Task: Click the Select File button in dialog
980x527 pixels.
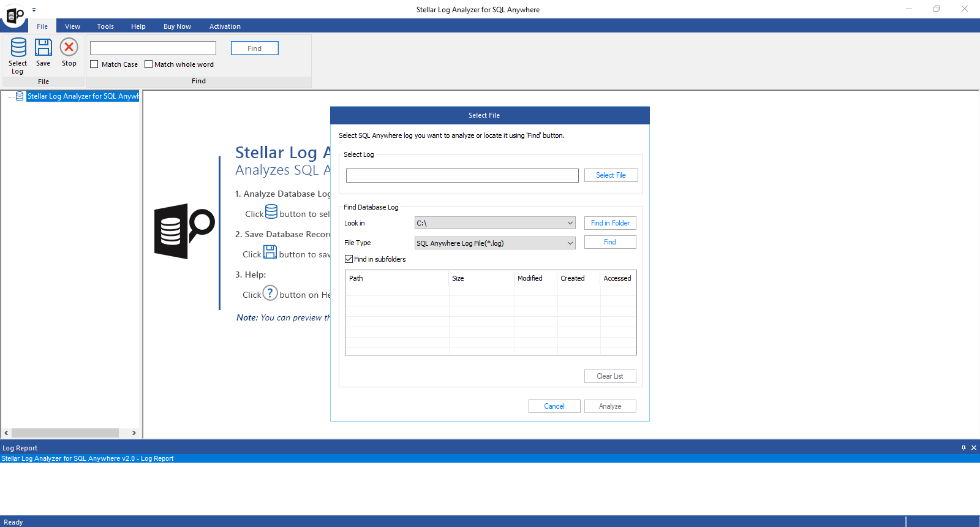Action: point(611,175)
